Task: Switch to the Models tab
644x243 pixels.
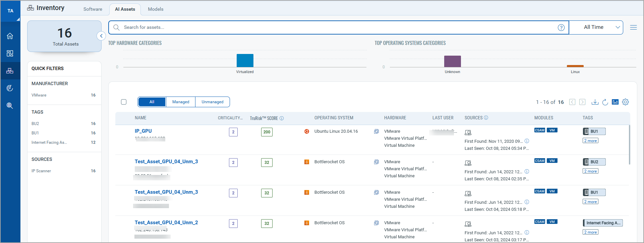Action: pyautogui.click(x=156, y=9)
